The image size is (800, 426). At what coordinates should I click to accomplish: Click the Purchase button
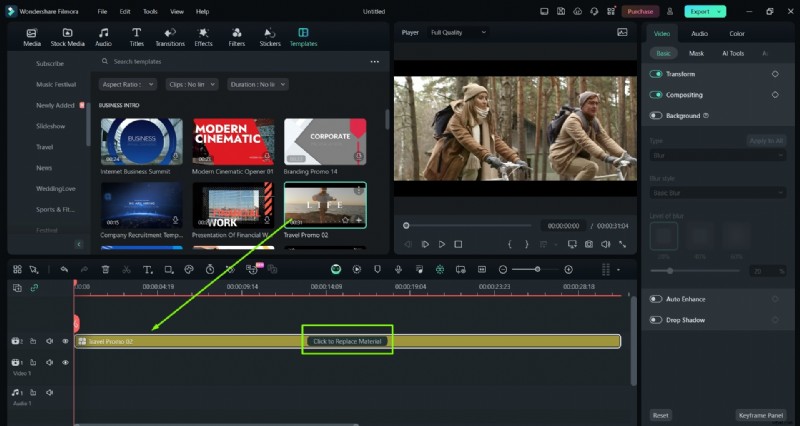(640, 11)
